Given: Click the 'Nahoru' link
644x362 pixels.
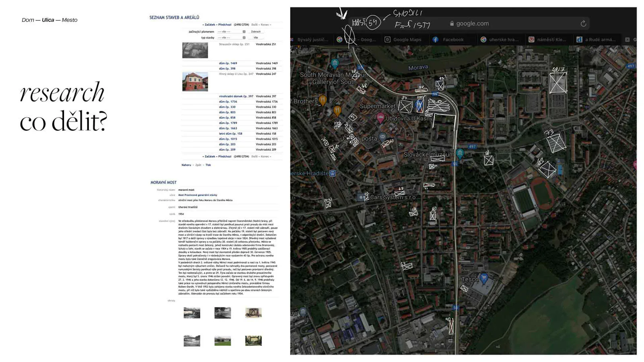Looking at the screenshot, I should click(186, 165).
